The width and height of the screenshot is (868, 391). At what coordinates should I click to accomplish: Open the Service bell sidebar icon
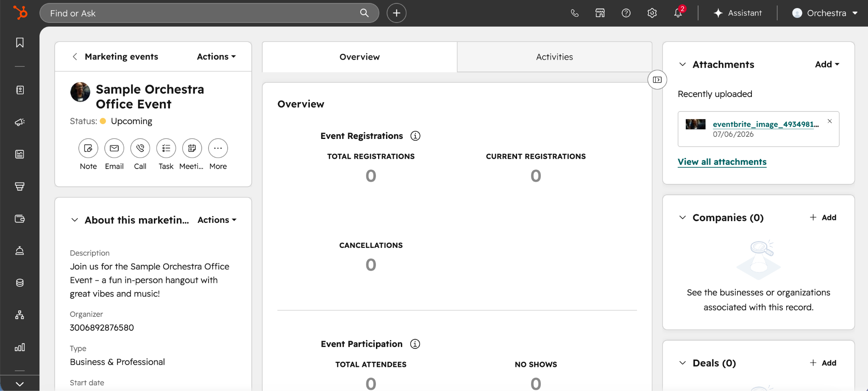coord(20,251)
